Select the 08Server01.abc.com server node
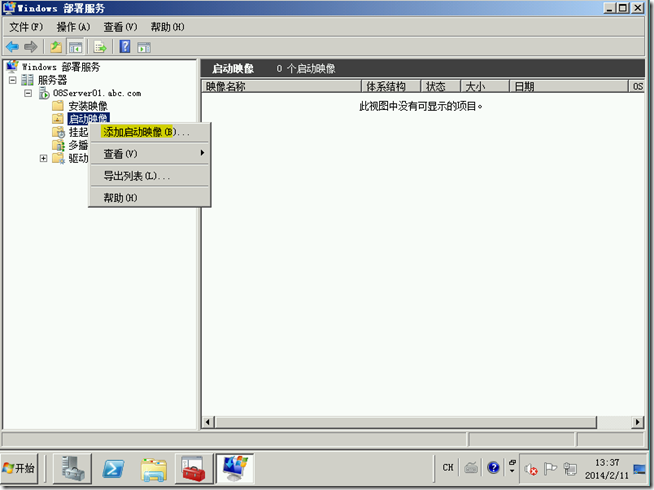This screenshot has height=490, width=654. pyautogui.click(x=97, y=93)
